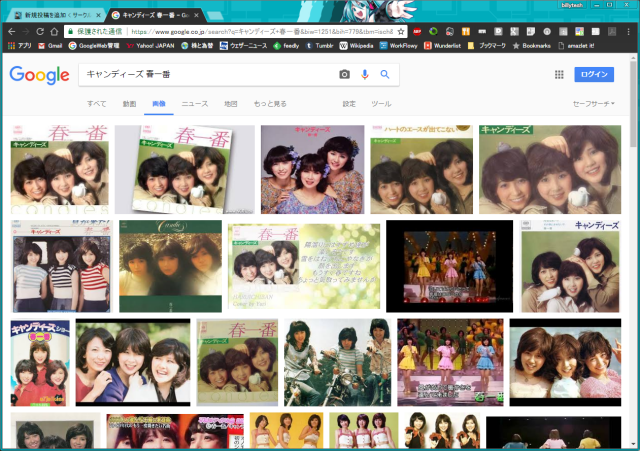Switch to the ニュース results tab
The width and height of the screenshot is (640, 451).
pos(195,104)
